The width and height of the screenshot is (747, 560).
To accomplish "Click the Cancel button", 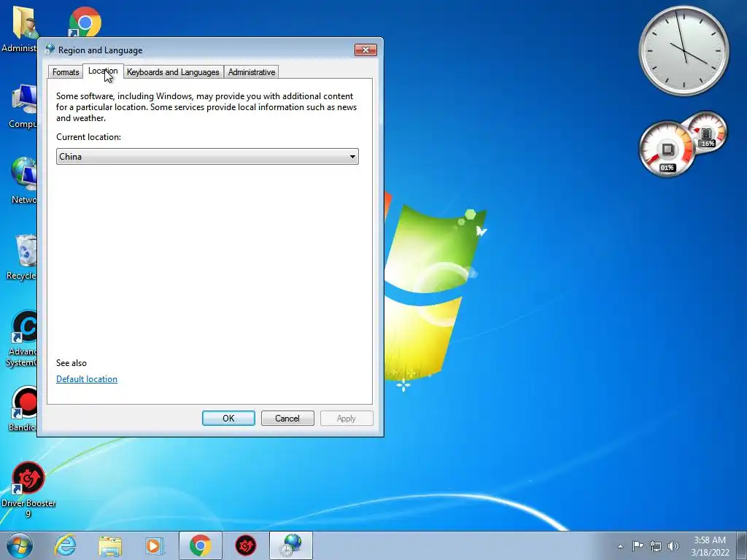I will click(x=287, y=418).
